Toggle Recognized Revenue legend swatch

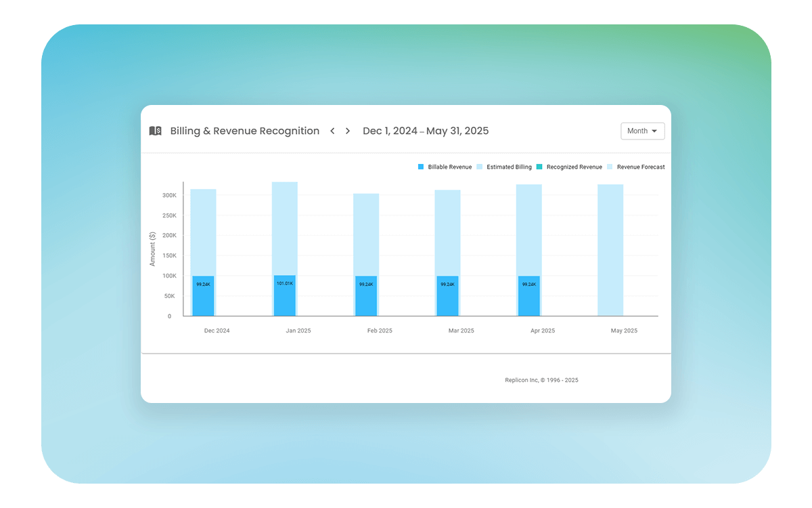click(x=539, y=167)
